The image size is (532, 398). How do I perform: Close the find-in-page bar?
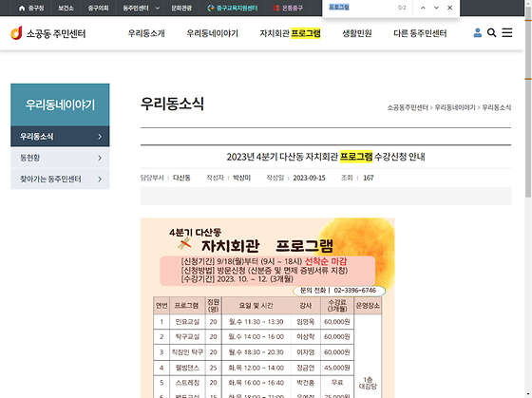click(450, 8)
